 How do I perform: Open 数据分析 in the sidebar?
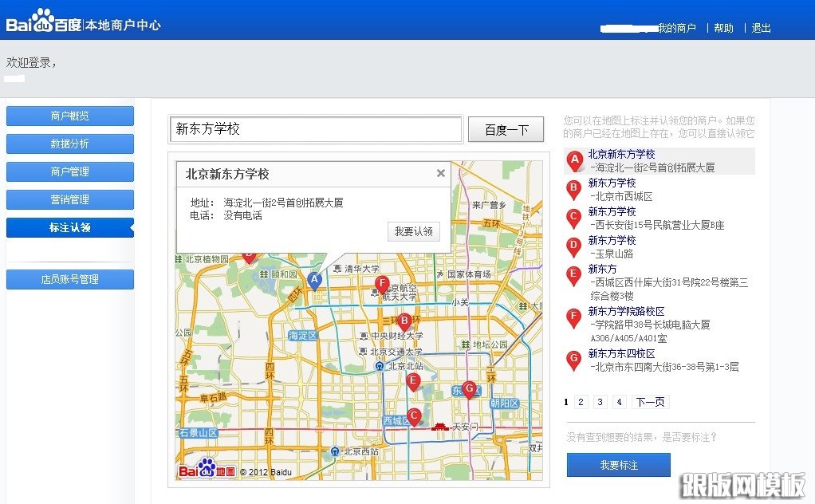tap(70, 144)
